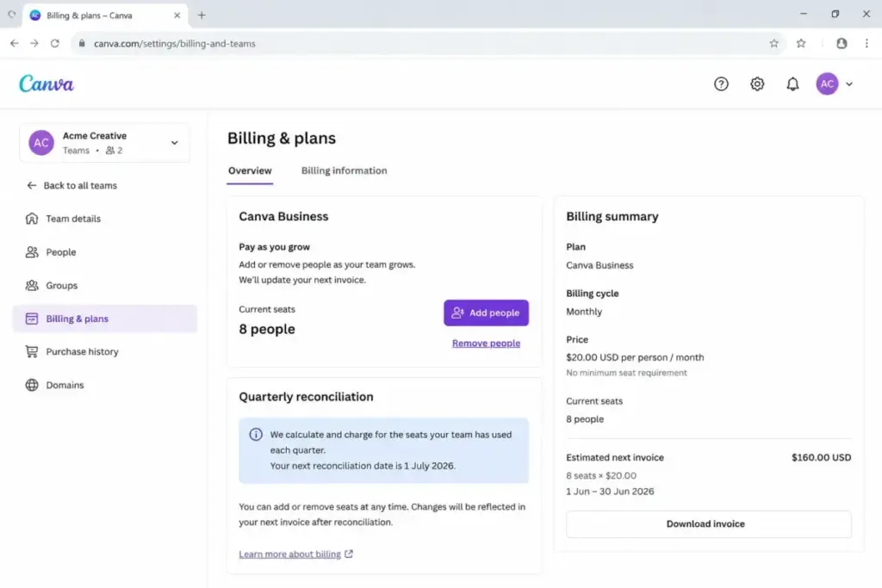882x588 pixels.
Task: Click the lock icon in address bar
Action: pos(82,43)
